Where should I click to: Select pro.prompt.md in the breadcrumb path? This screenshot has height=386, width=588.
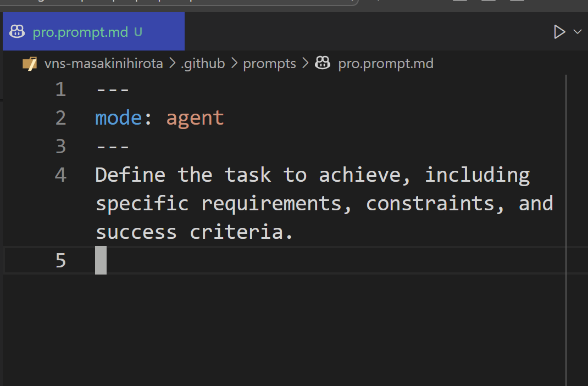click(x=386, y=64)
